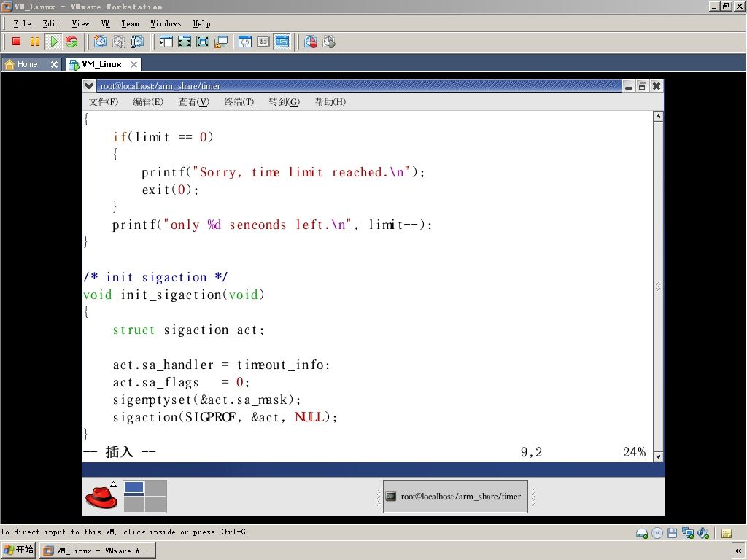
Task: Open the Red Hat main menu icon
Action: coord(101,496)
